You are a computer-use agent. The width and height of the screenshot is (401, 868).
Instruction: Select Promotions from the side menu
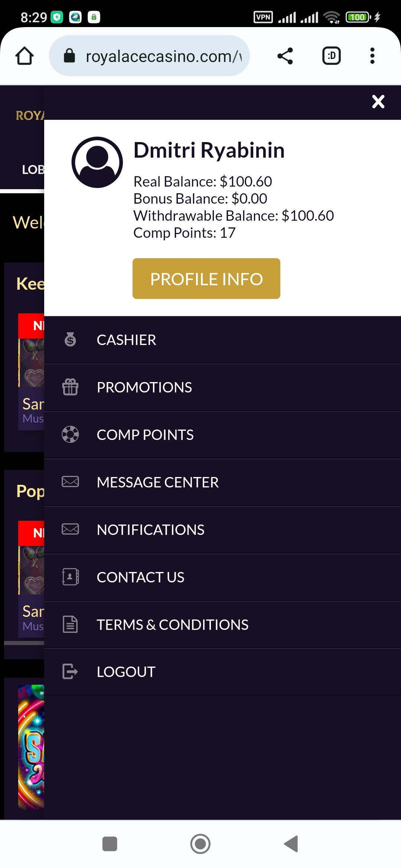(144, 388)
